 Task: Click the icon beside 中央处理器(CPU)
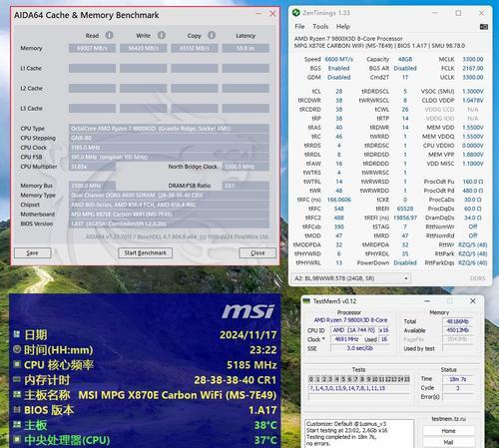(17, 439)
